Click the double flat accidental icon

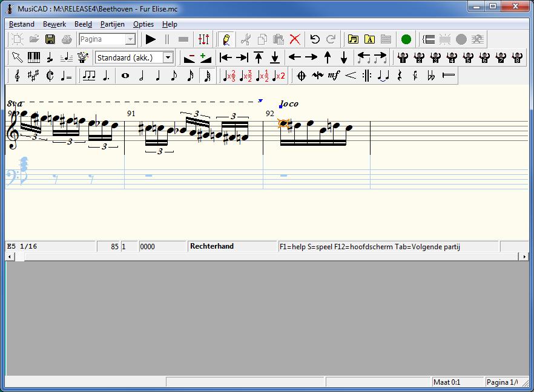[x=431, y=76]
